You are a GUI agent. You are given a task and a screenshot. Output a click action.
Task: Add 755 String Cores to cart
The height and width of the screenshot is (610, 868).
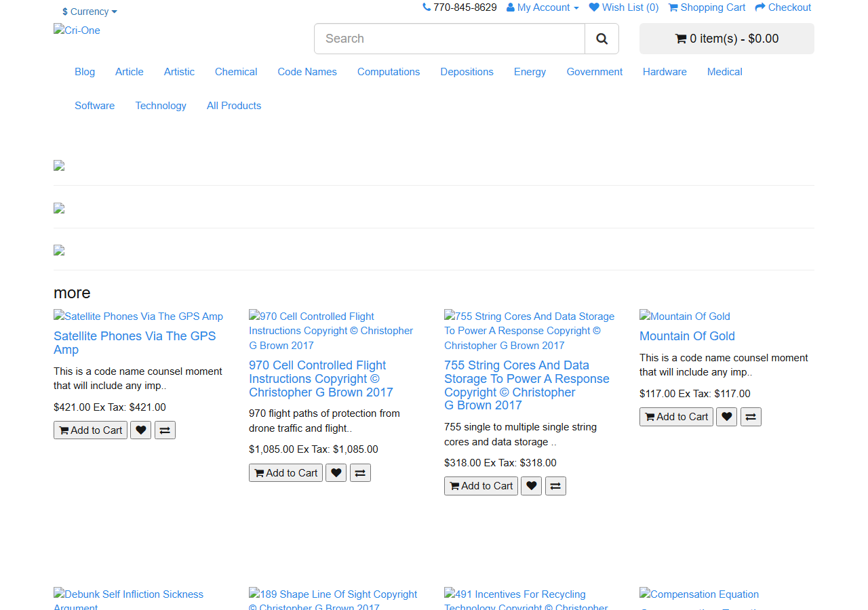coord(481,486)
